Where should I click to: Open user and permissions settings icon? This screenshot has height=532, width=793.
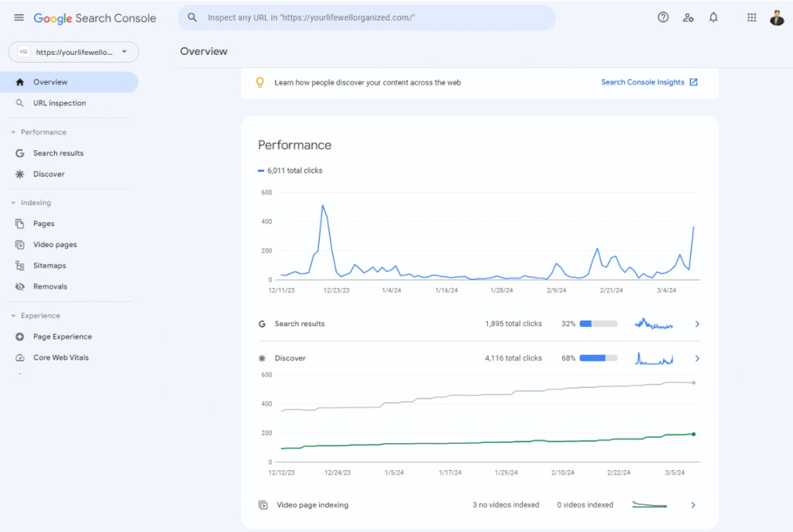[688, 18]
